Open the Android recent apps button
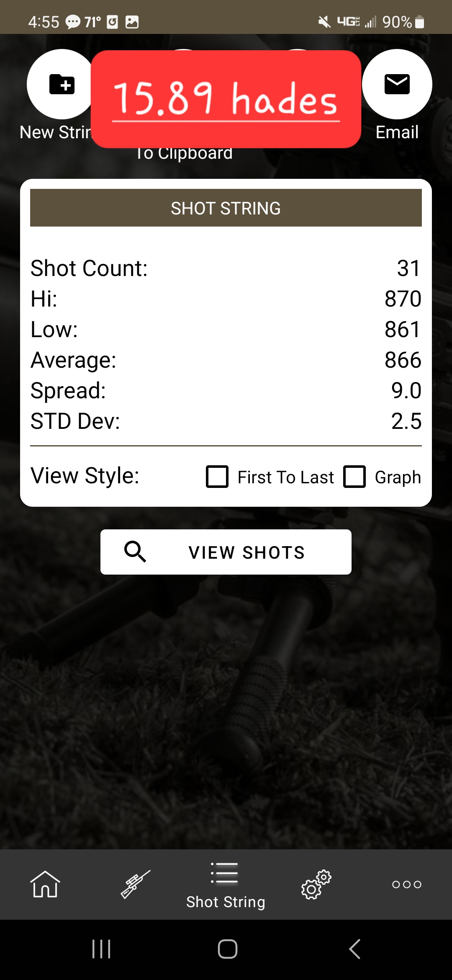 click(101, 949)
